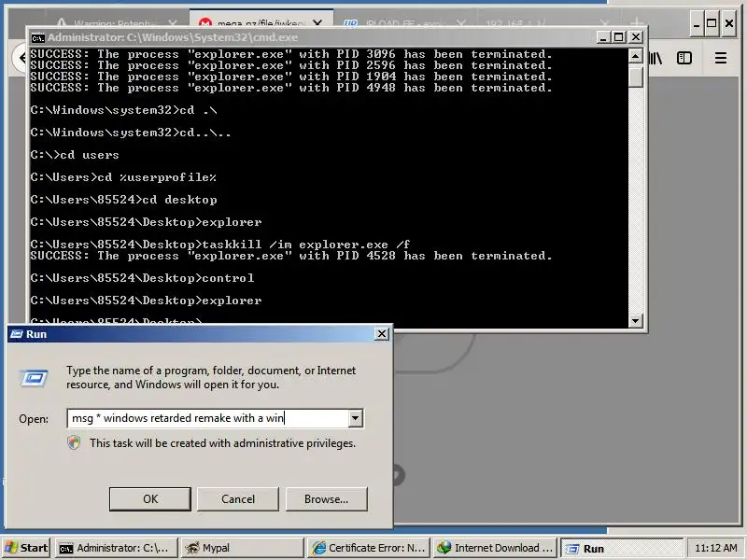The width and height of the screenshot is (747, 560).
Task: Cancel the Run dialog
Action: 238,499
